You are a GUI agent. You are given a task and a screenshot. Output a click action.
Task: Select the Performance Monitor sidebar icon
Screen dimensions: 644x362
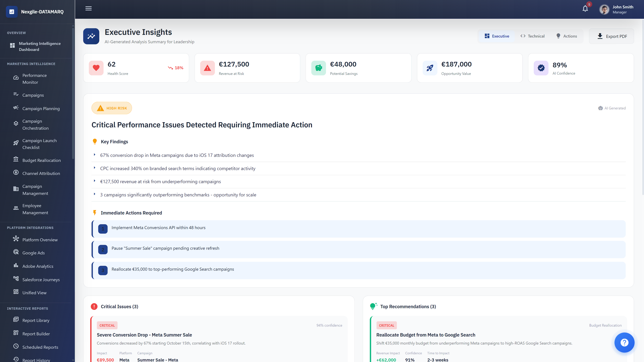16,77
